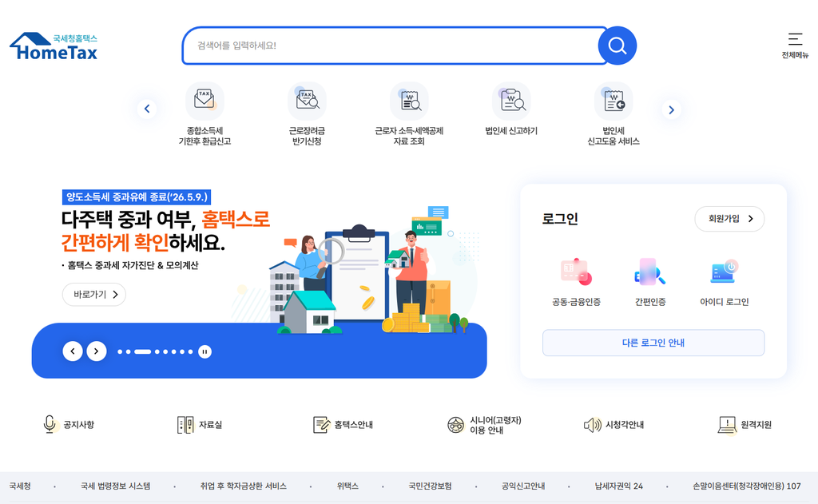Click the 법인세 신고하기 icon
818x504 pixels.
tap(511, 109)
